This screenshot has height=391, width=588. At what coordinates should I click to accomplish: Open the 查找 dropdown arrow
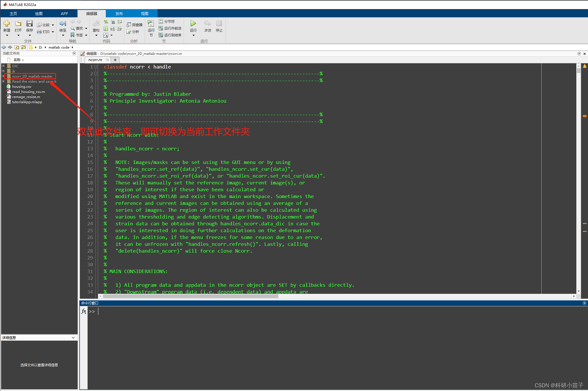86,28
